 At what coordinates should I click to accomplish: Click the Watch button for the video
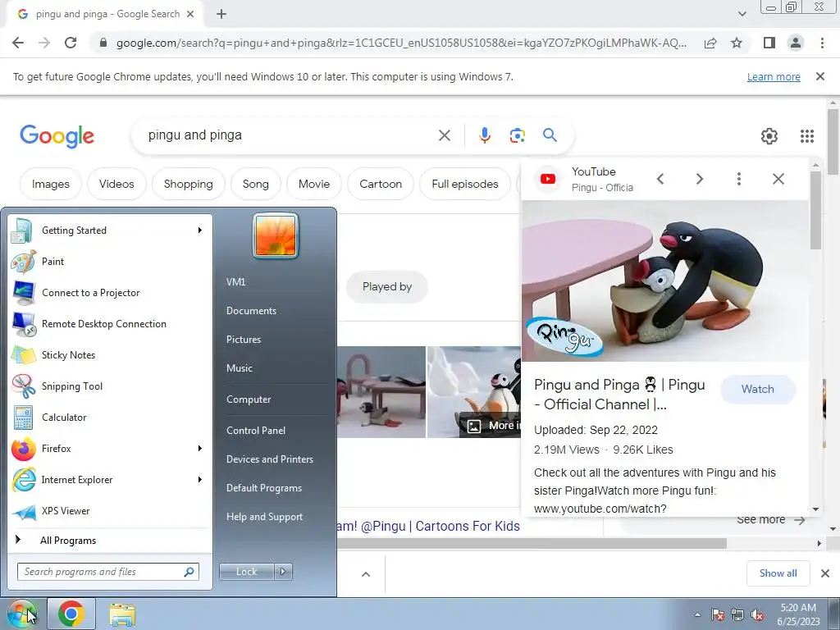[757, 390]
